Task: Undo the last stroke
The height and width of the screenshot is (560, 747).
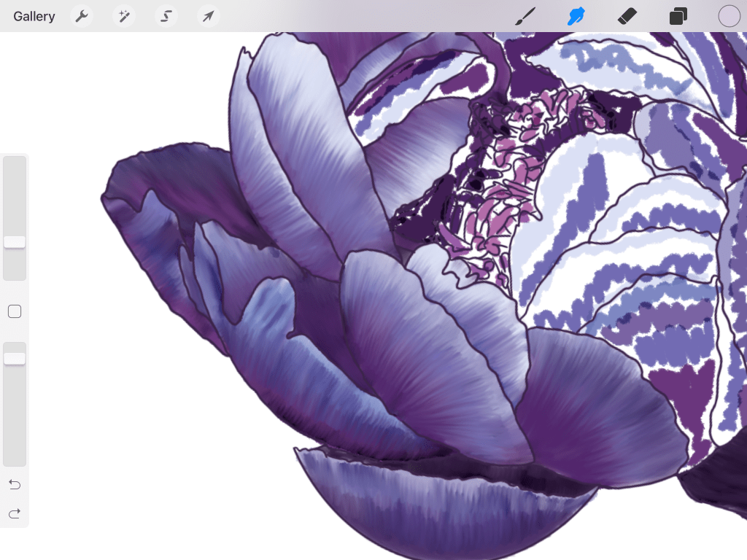Action: point(15,485)
